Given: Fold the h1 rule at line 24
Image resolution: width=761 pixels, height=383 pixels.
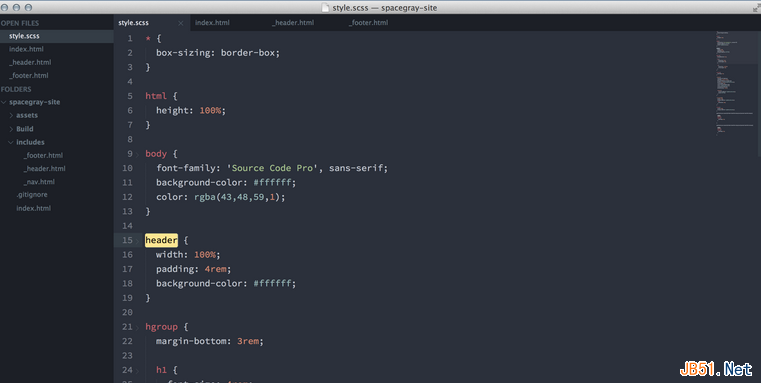Looking at the screenshot, I should pos(138,370).
